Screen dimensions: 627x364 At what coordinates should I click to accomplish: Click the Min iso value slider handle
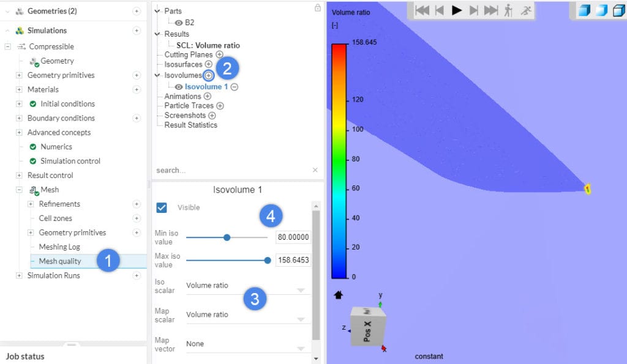pyautogui.click(x=227, y=237)
